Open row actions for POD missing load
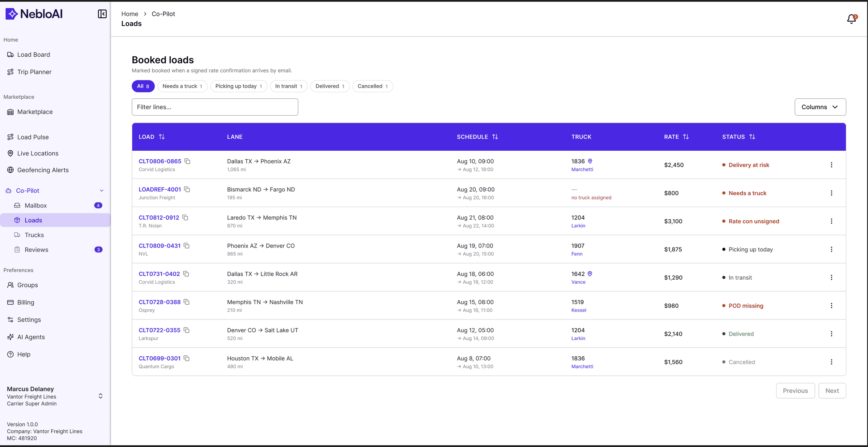This screenshot has height=447, width=868. [831, 306]
